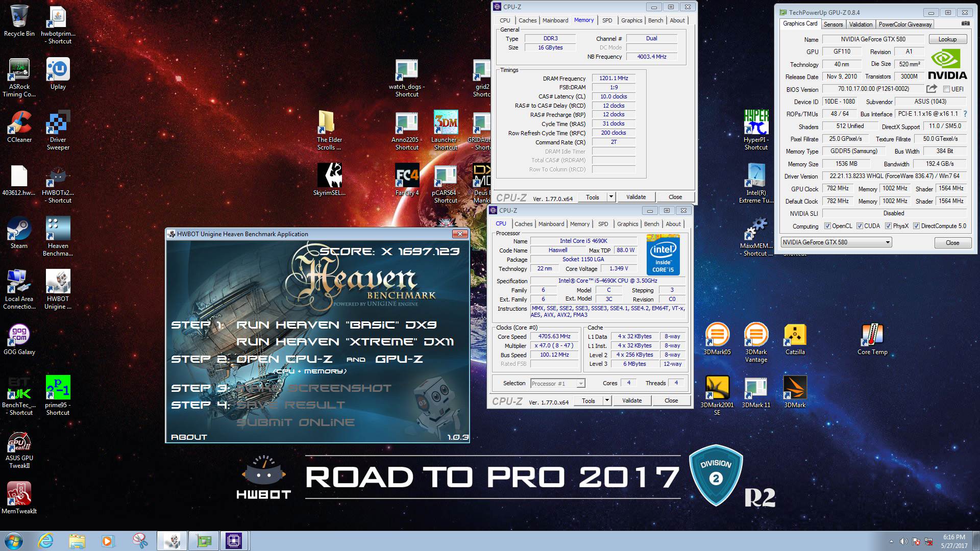The height and width of the screenshot is (551, 980).
Task: Open Caches tab in CPU-Z Memory window
Action: [527, 20]
